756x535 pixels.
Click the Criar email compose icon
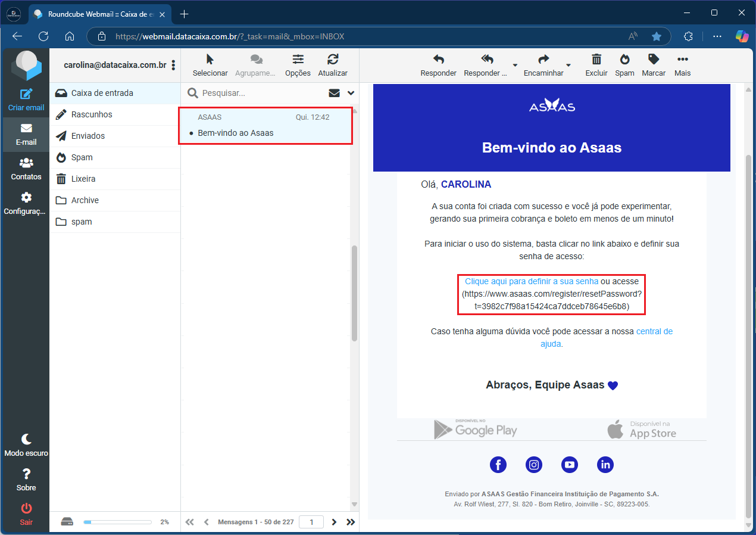point(26,94)
